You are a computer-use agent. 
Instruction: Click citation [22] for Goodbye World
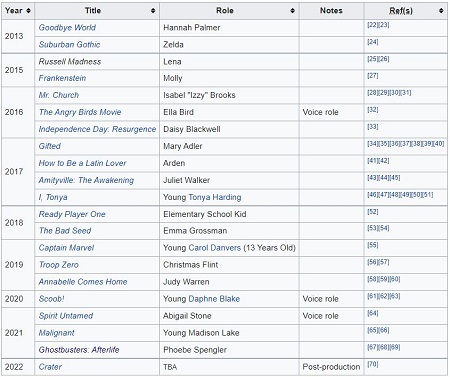tap(373, 25)
